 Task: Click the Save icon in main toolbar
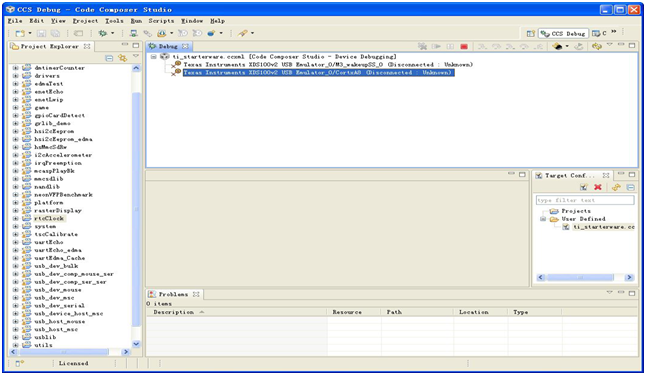[x=41, y=33]
